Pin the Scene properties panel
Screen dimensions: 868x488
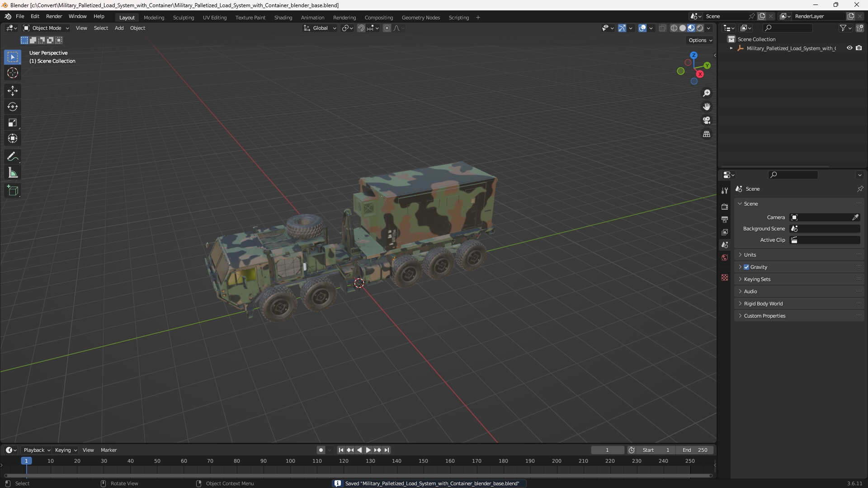(x=860, y=189)
